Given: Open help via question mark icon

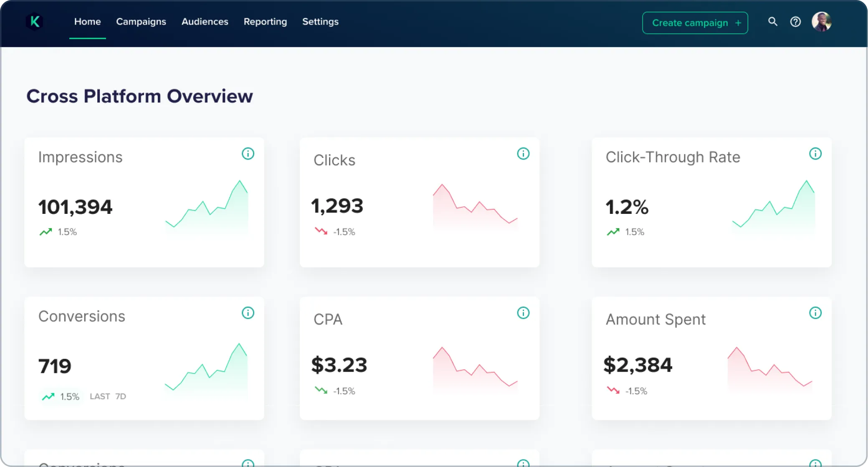Looking at the screenshot, I should coord(795,22).
